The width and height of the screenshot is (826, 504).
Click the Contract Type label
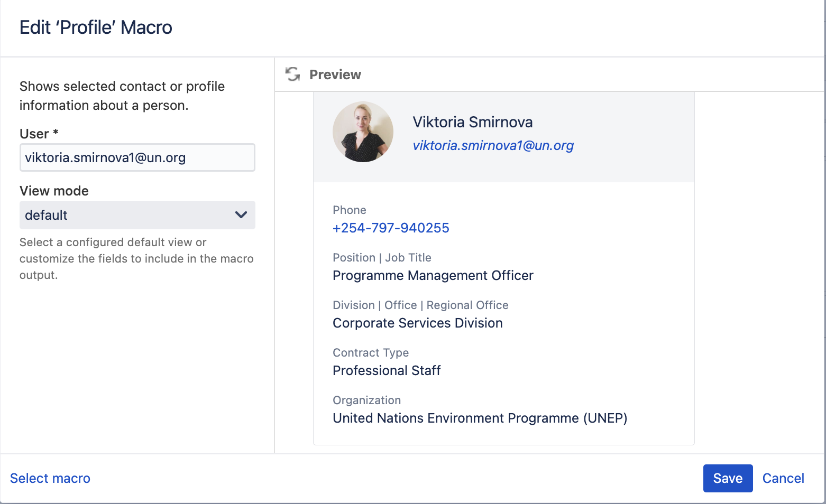click(371, 352)
